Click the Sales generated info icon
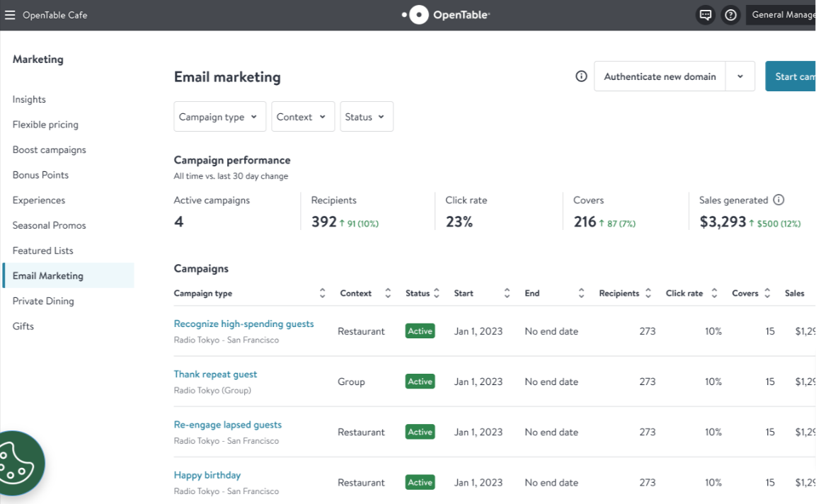 [x=778, y=200]
